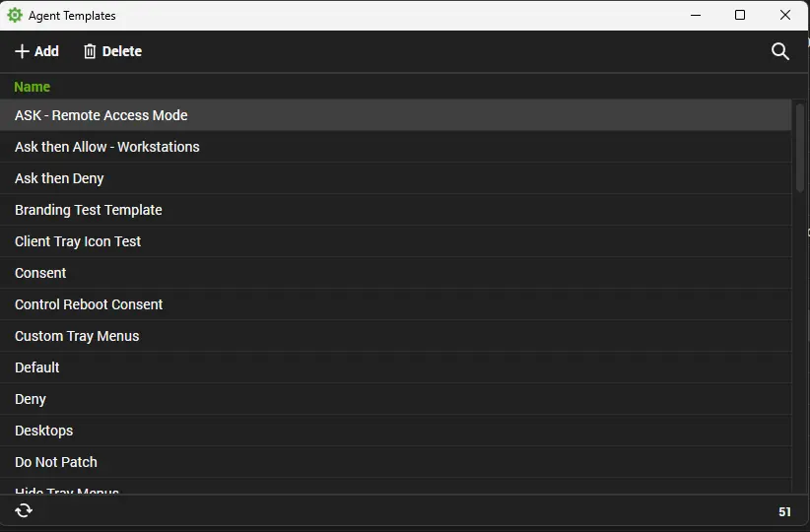Viewport: 810px width, 532px height.
Task: Click the green gear app icon
Action: click(x=15, y=15)
